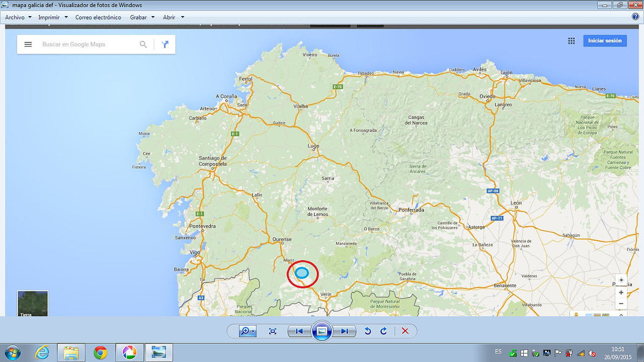Open Picasa from the taskbar
This screenshot has height=362, width=644.
point(129,353)
